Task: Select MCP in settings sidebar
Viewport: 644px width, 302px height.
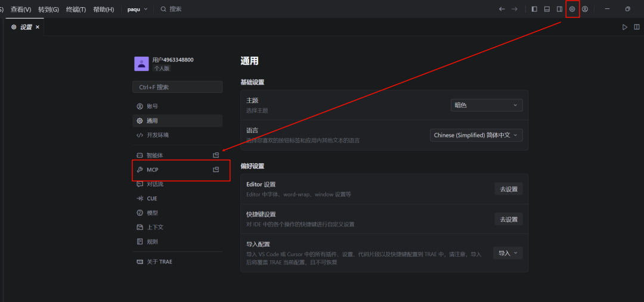Action: pyautogui.click(x=178, y=169)
